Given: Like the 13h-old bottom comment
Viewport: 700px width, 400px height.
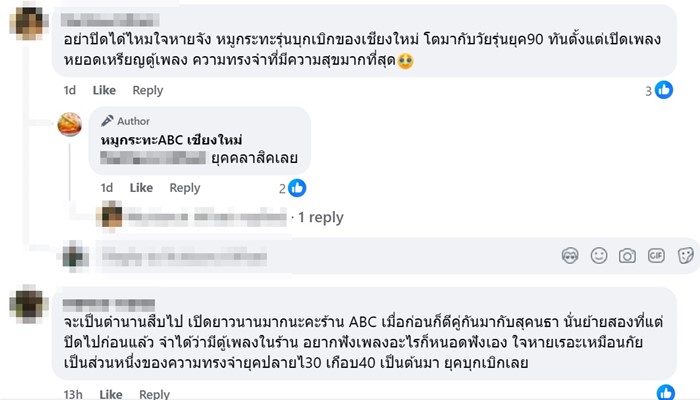Looking at the screenshot, I should pyautogui.click(x=105, y=394).
